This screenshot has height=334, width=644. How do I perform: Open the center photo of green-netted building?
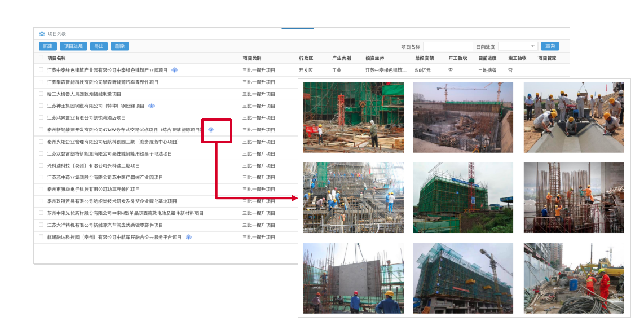tap(463, 197)
